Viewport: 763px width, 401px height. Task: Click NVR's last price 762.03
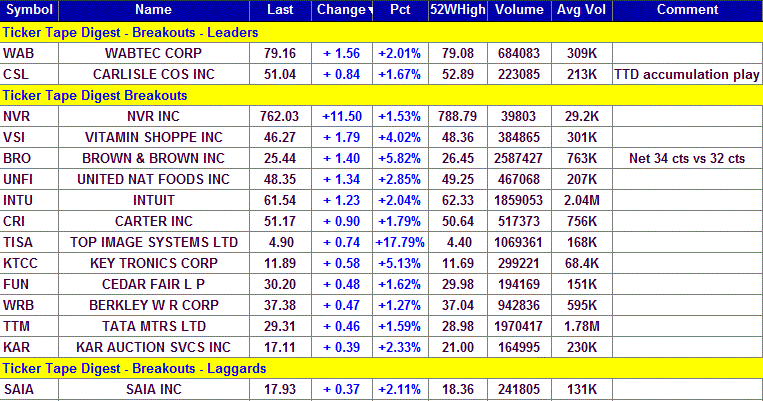point(280,116)
